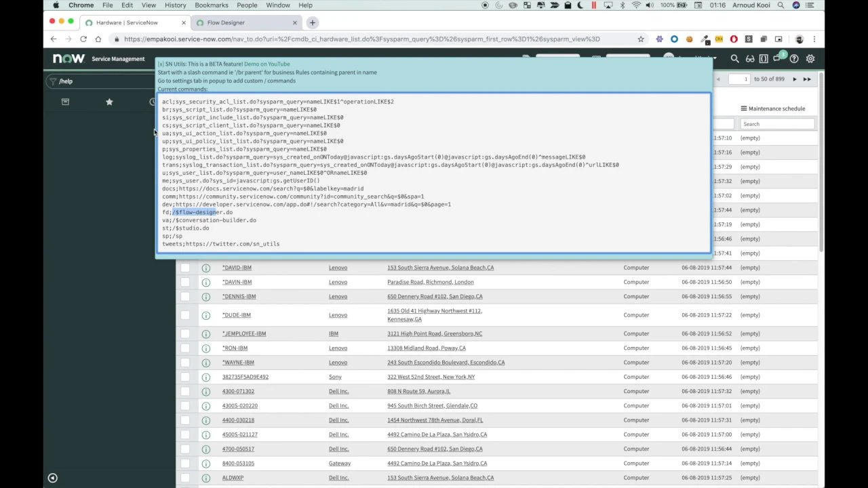Open the ServiceNow settings gear
The width and height of the screenshot is (868, 488).
[810, 58]
